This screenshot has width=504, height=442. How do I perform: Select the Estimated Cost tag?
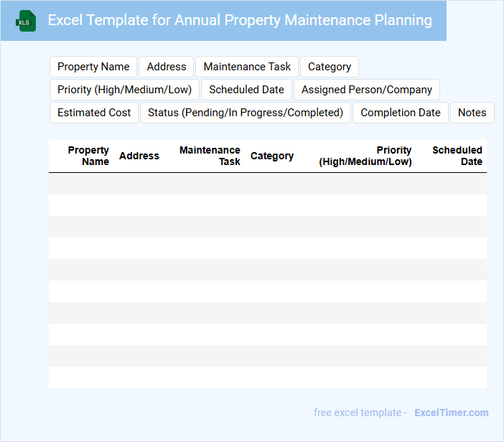[94, 113]
